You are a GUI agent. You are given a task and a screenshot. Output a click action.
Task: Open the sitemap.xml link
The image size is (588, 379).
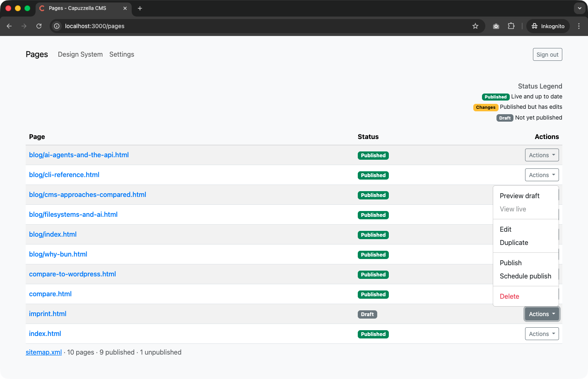coord(43,352)
